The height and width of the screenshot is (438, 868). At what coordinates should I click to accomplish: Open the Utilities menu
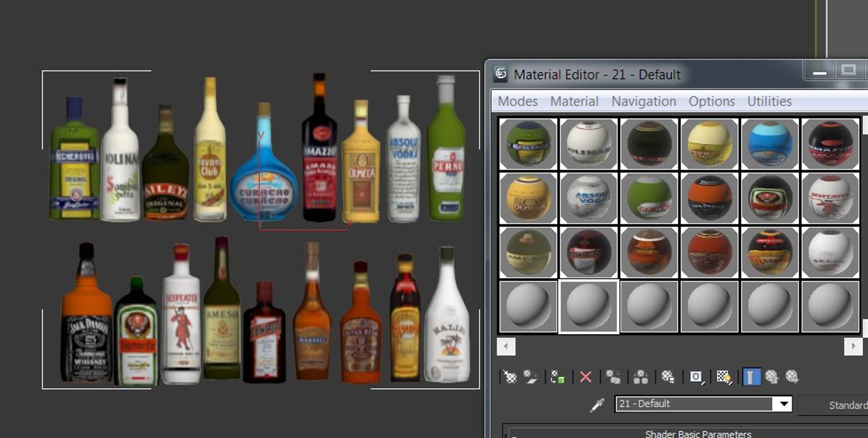(x=769, y=101)
